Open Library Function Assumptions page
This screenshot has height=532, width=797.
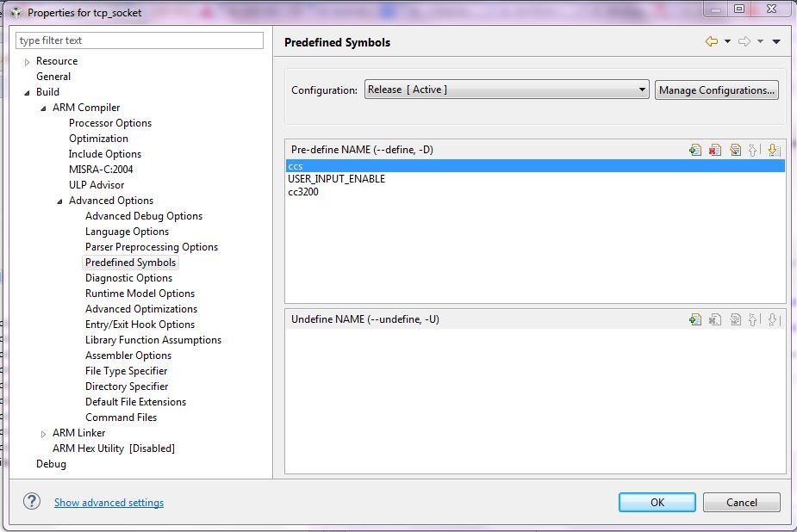coord(153,340)
